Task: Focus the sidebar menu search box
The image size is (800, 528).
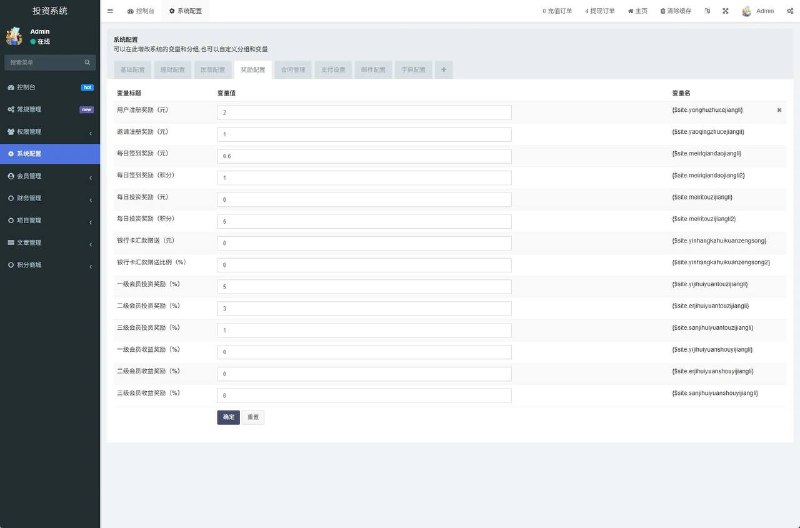Action: tap(45, 62)
